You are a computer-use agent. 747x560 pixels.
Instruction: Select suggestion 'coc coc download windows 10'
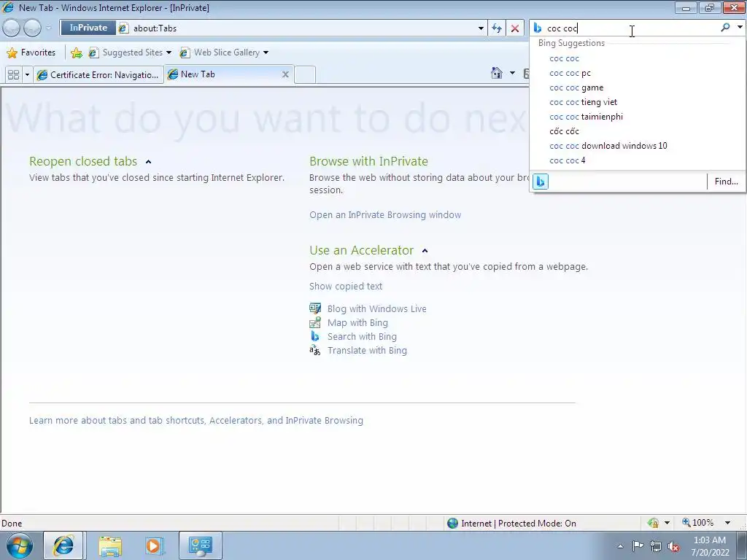coord(638,146)
